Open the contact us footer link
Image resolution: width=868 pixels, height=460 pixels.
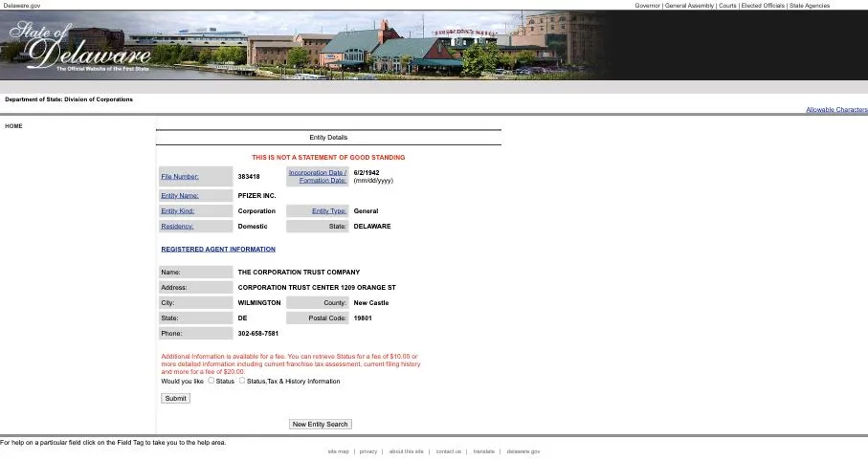449,451
